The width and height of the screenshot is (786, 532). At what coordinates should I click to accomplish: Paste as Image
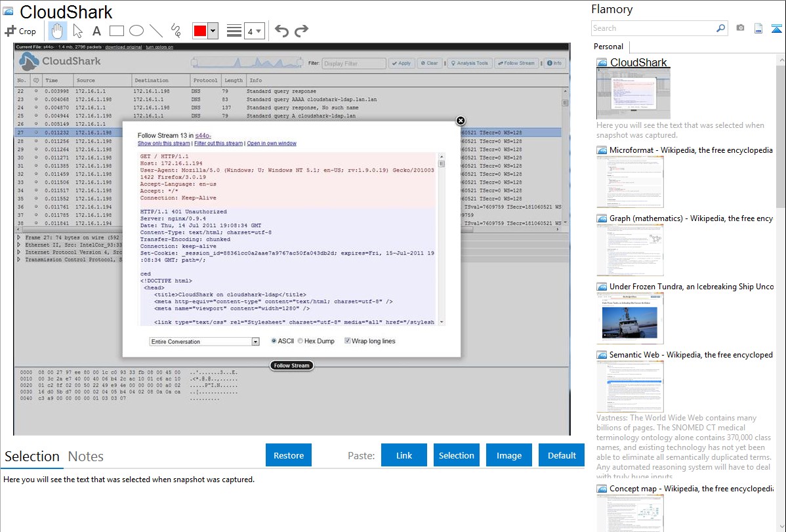coord(509,455)
